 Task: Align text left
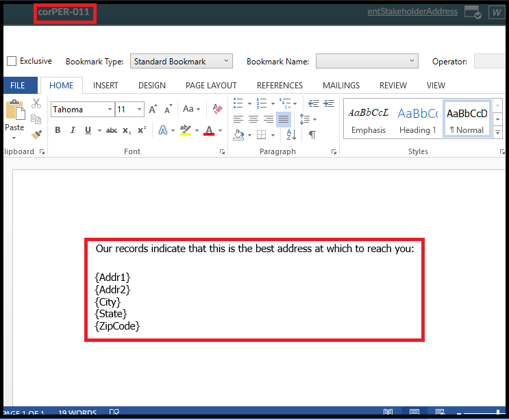(x=238, y=119)
